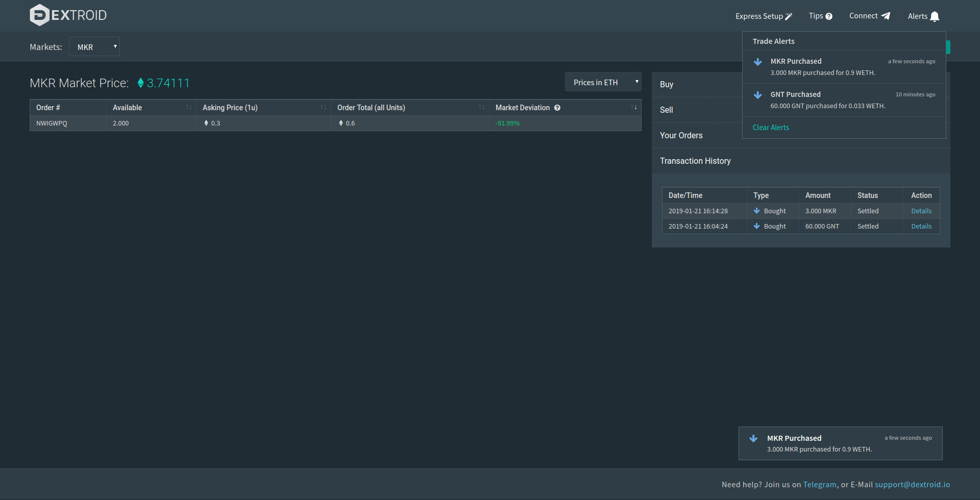Viewport: 980px width, 500px height.
Task: Open the Markets MKR dropdown
Action: [94, 46]
